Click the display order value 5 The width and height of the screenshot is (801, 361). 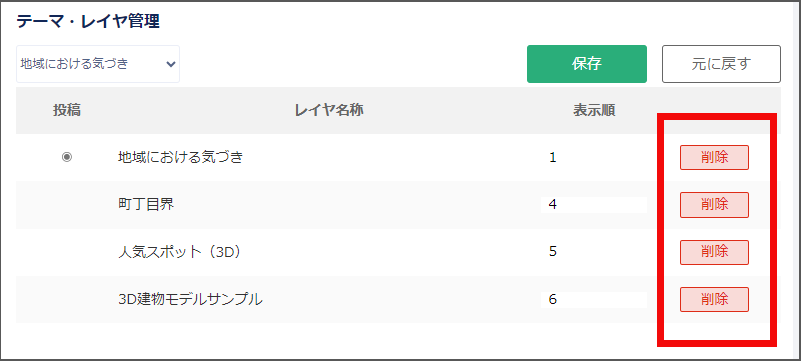click(x=553, y=252)
